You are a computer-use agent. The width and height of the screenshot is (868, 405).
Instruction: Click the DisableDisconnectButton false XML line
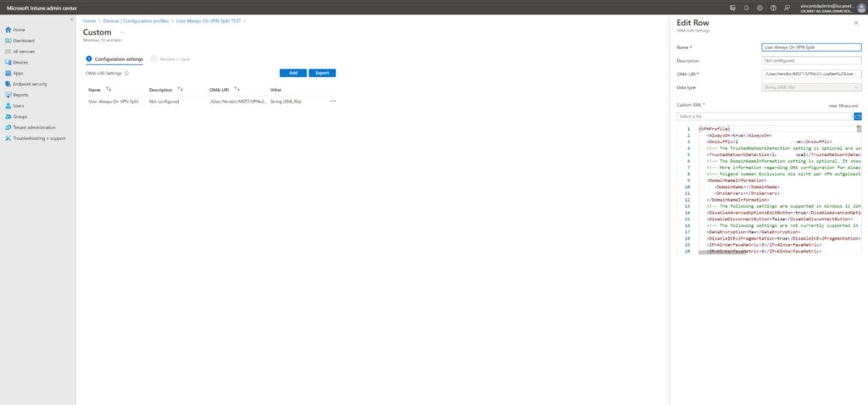[780, 219]
